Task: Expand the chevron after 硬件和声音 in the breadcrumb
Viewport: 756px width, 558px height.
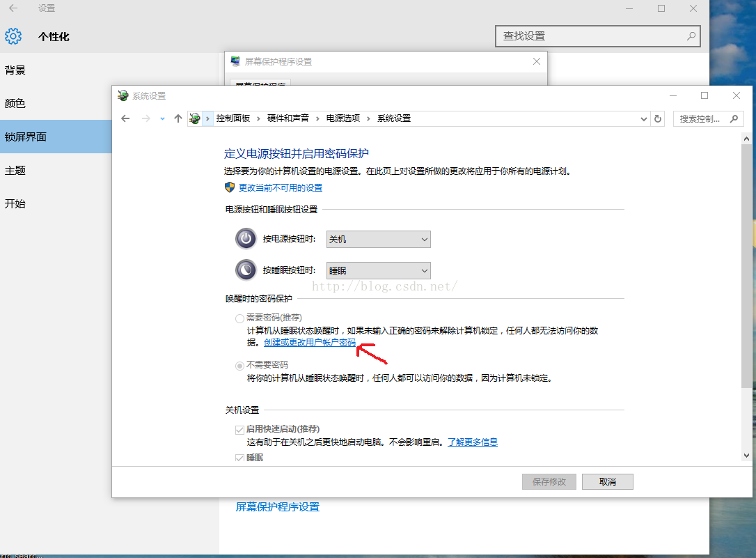Action: (317, 118)
